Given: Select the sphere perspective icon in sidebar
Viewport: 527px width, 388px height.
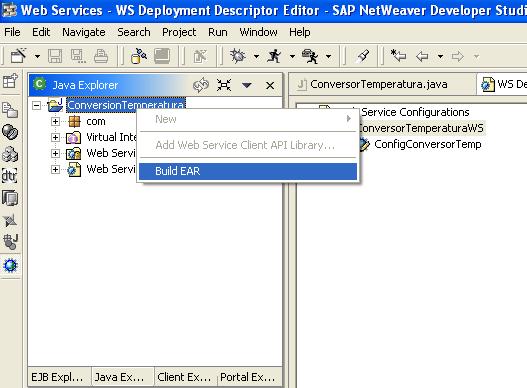Looking at the screenshot, I should tap(10, 132).
